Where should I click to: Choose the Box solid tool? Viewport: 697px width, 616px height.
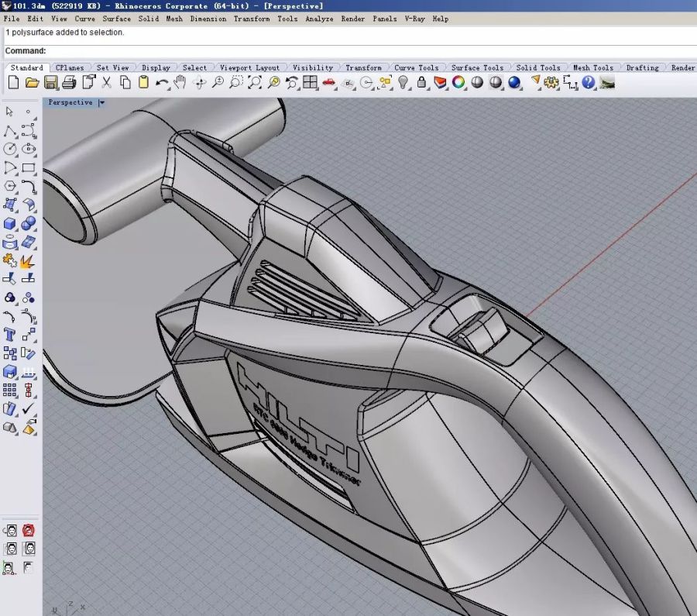(x=10, y=224)
